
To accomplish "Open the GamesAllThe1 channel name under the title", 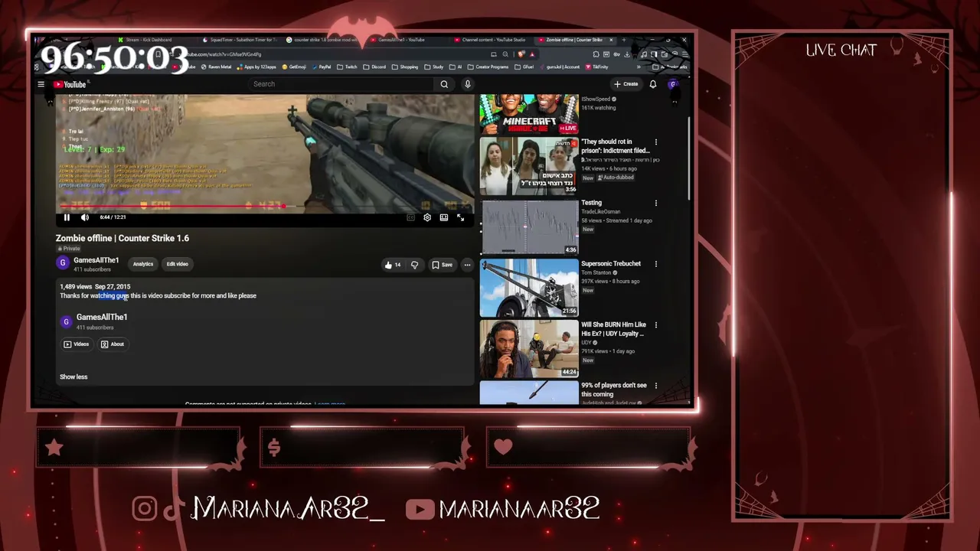I will [96, 260].
